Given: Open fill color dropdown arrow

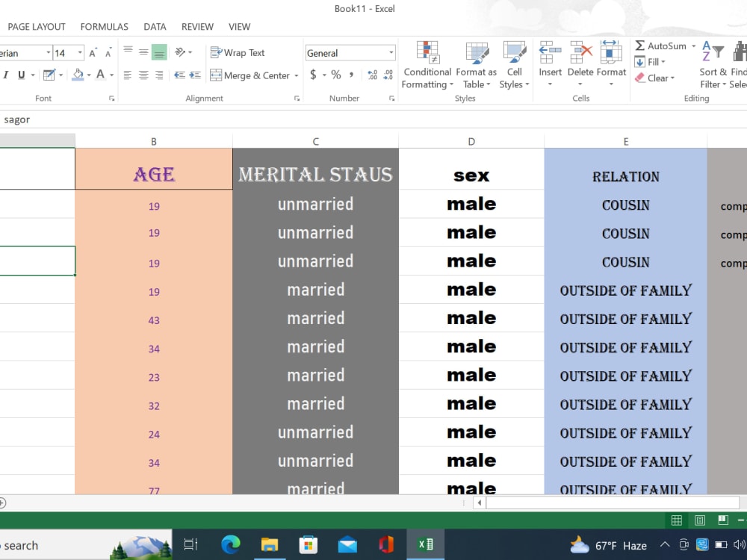Looking at the screenshot, I should click(x=89, y=75).
